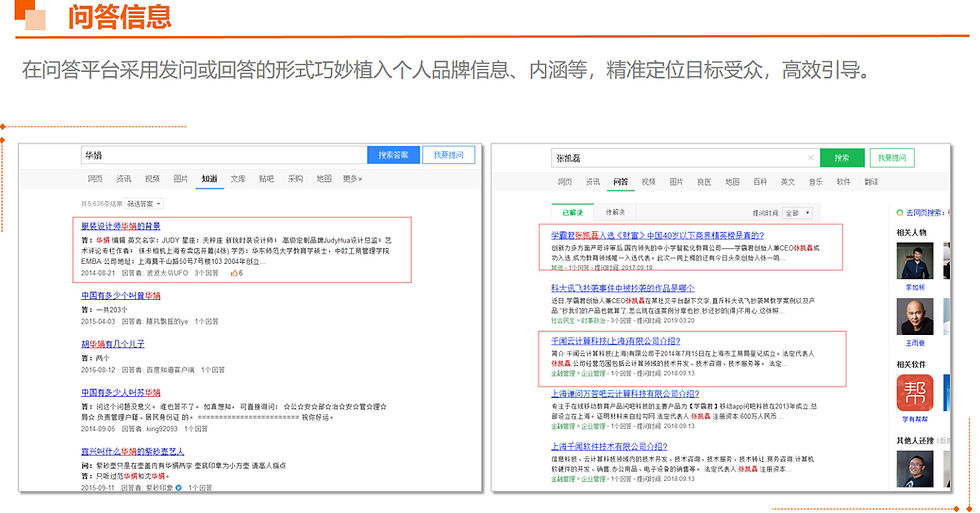Select the active 知道 tab
Screen dimensions: 980x513
pyautogui.click(x=209, y=179)
